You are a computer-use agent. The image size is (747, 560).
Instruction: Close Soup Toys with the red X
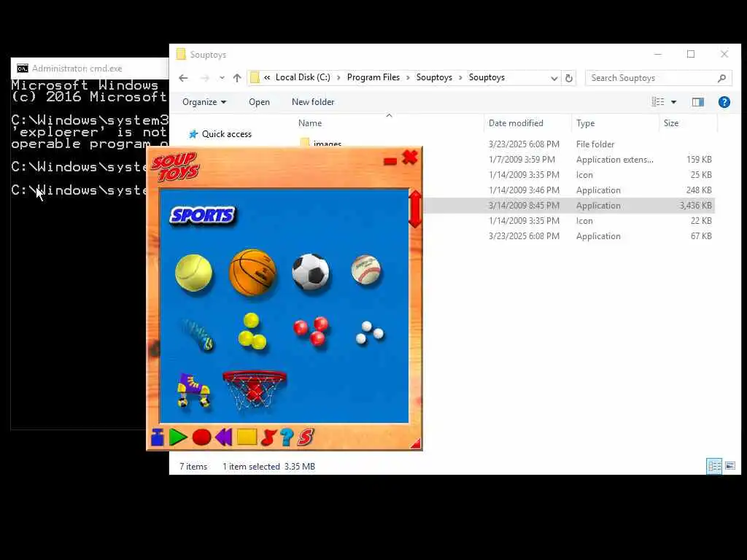pos(410,157)
